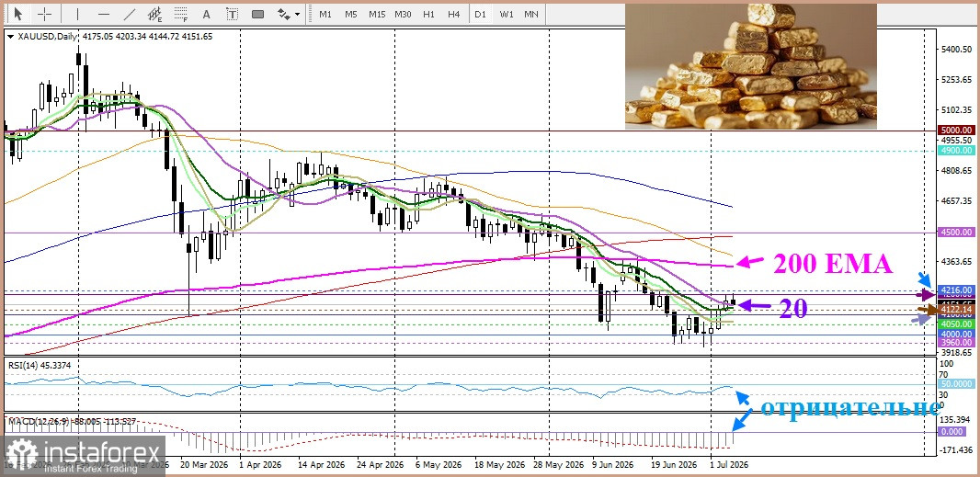This screenshot has width=980, height=477.
Task: Select the rectangle shape tool
Action: (x=257, y=14)
